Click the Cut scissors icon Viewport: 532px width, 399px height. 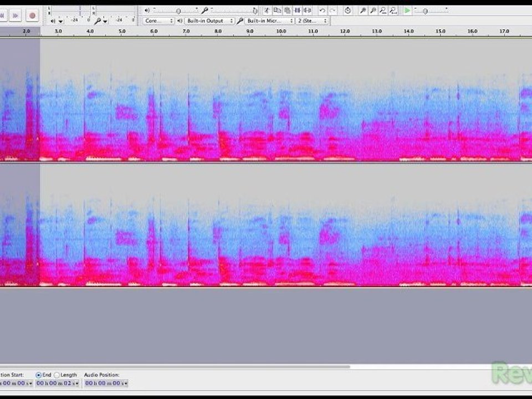point(267,11)
